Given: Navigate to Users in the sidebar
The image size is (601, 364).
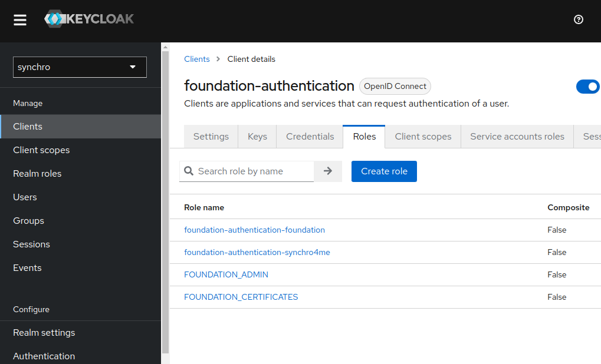Looking at the screenshot, I should click(25, 197).
